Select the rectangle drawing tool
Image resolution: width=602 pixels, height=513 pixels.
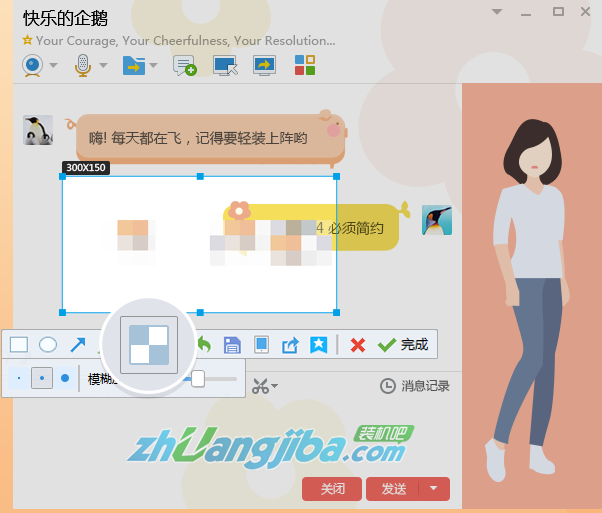[x=19, y=345]
